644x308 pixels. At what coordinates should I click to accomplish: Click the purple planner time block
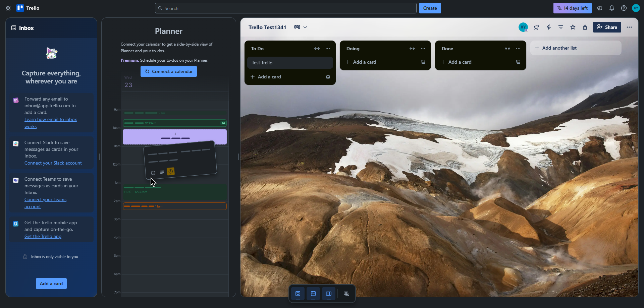[x=175, y=137]
